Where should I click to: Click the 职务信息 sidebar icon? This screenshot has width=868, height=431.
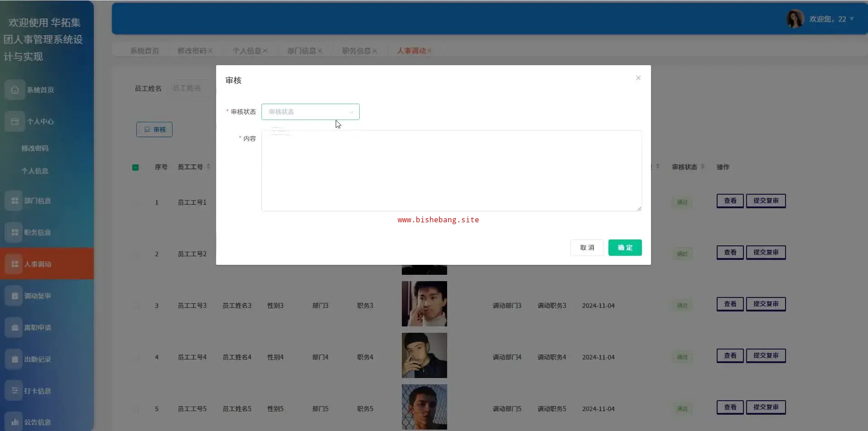[x=14, y=232]
